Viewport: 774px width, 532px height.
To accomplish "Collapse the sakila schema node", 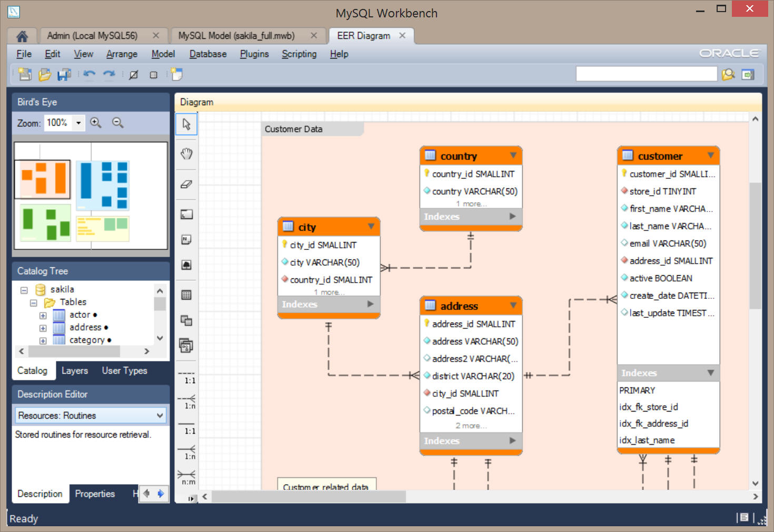I will [x=24, y=290].
